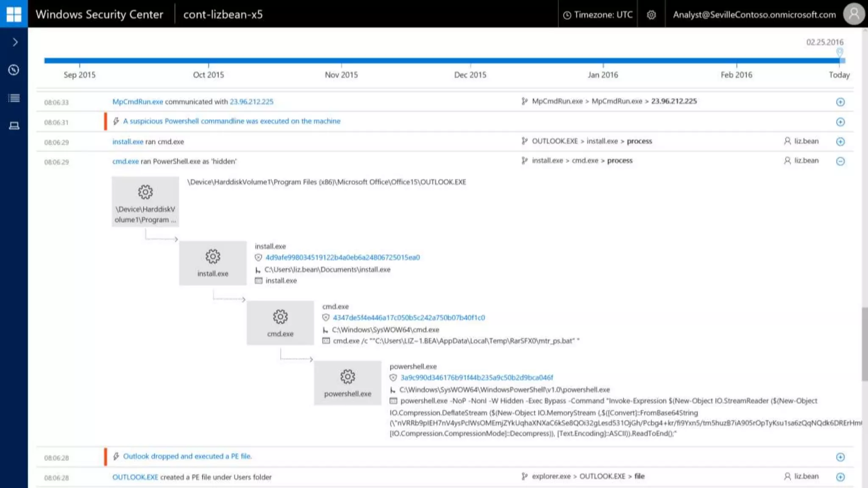This screenshot has width=868, height=488.
Task: Select the cmd.exe process tree node
Action: point(280,323)
